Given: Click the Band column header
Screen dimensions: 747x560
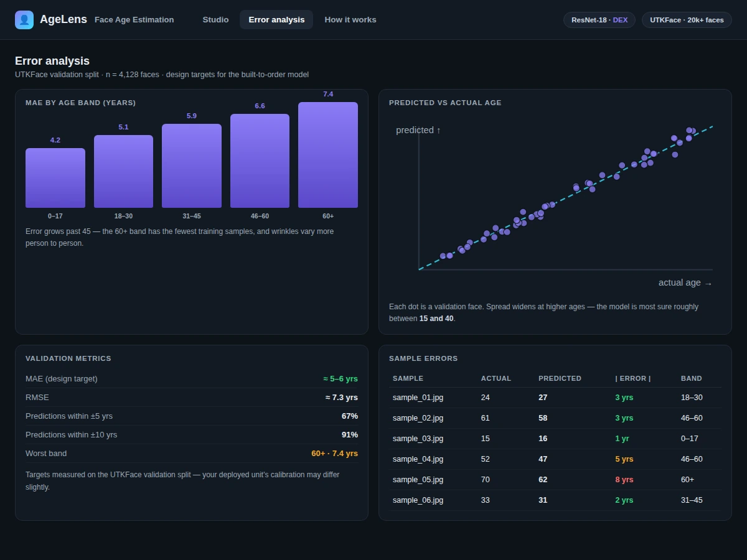Looking at the screenshot, I should point(691,378).
